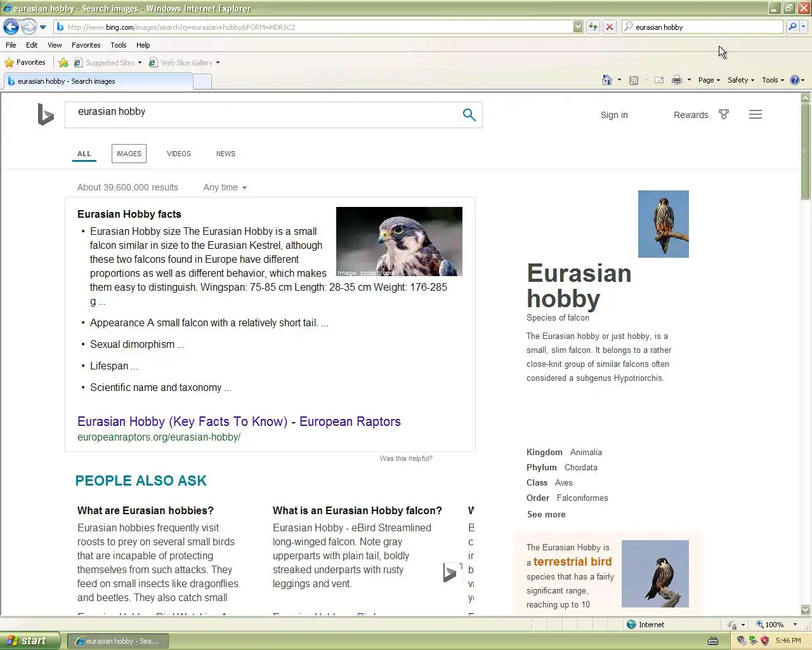Open the Suggested Sites dropdown
This screenshot has width=812, height=650.
108,62
